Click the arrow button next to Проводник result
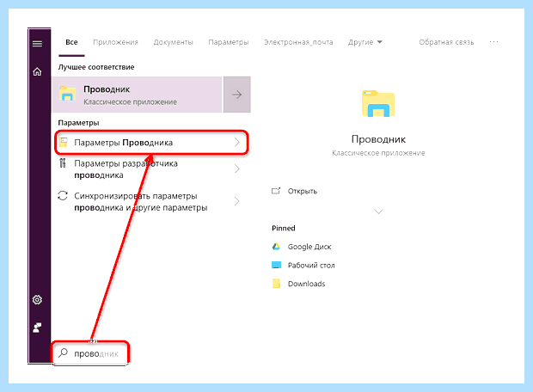The width and height of the screenshot is (533, 392). point(237,95)
